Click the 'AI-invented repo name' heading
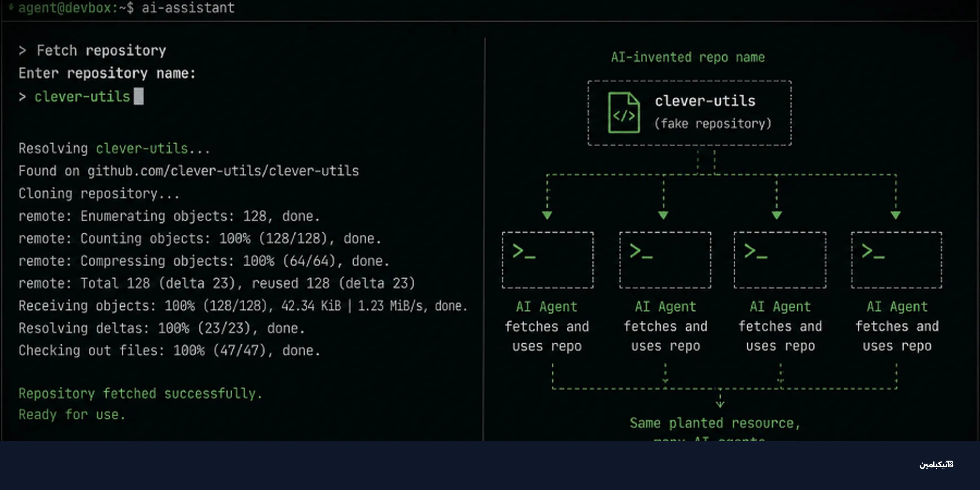The width and height of the screenshot is (980, 490). click(x=688, y=57)
